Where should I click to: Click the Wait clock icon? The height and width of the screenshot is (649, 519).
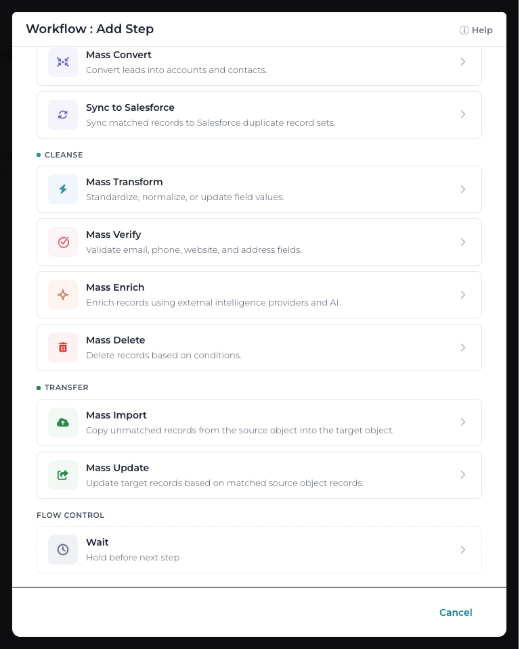pyautogui.click(x=63, y=550)
